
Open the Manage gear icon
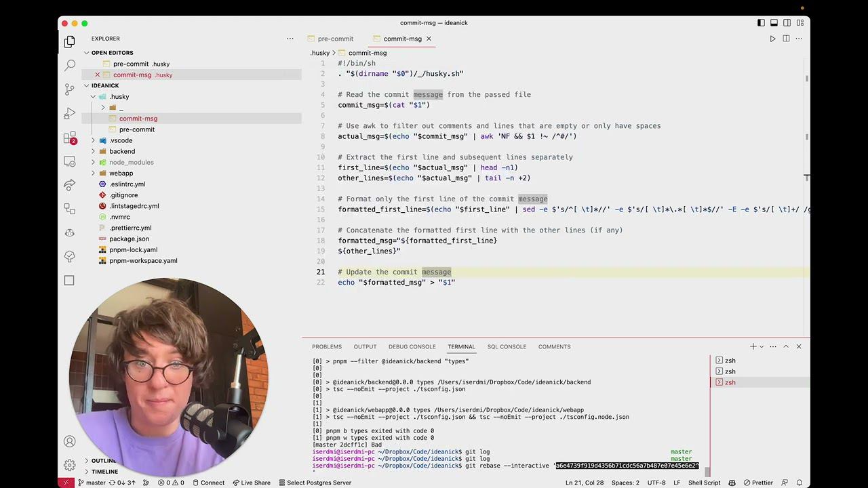[x=69, y=465]
